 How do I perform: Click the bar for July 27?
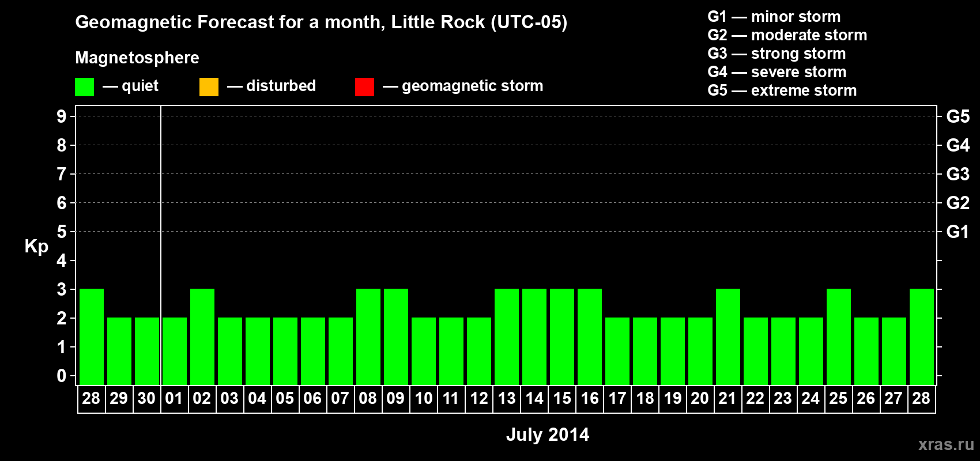point(894,351)
